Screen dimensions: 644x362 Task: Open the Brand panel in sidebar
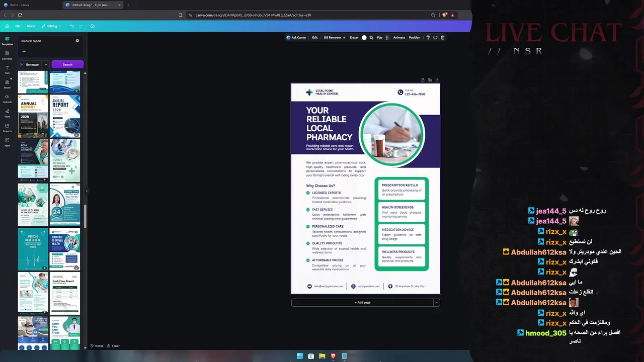7,84
